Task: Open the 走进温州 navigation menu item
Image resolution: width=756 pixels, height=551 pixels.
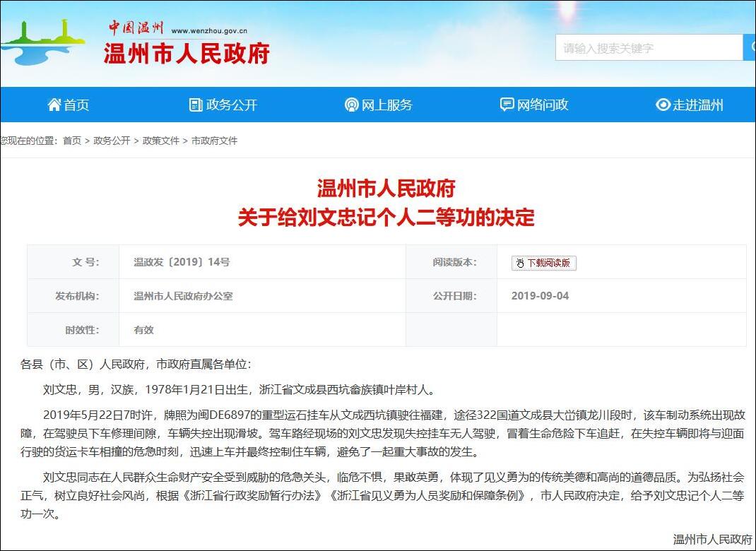Action: click(x=690, y=105)
